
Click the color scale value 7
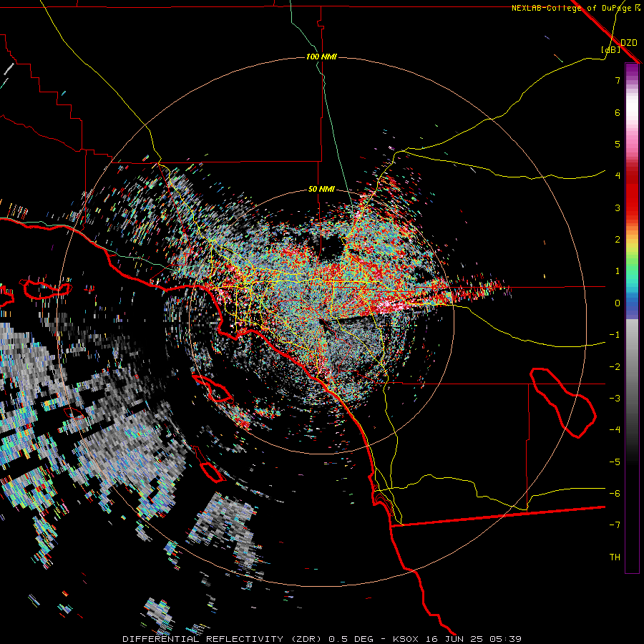[x=618, y=80]
